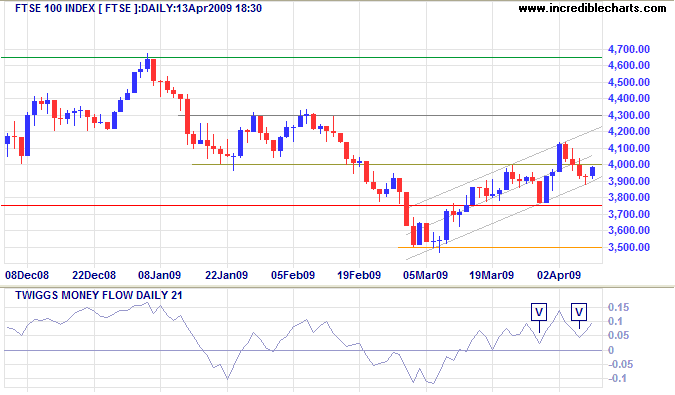The height and width of the screenshot is (395, 675).
Task: Click the FTSE 100 INDEX chart title
Action: click(138, 8)
